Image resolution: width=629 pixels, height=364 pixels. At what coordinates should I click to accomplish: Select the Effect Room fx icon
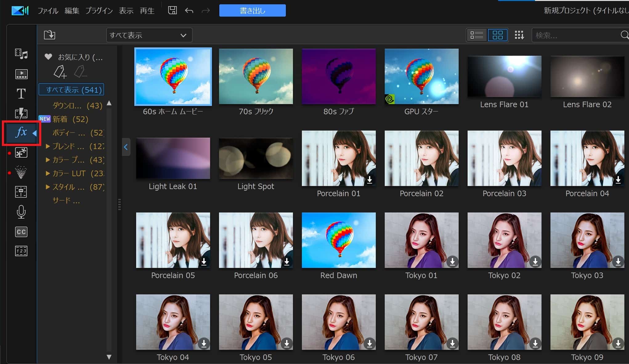click(21, 133)
